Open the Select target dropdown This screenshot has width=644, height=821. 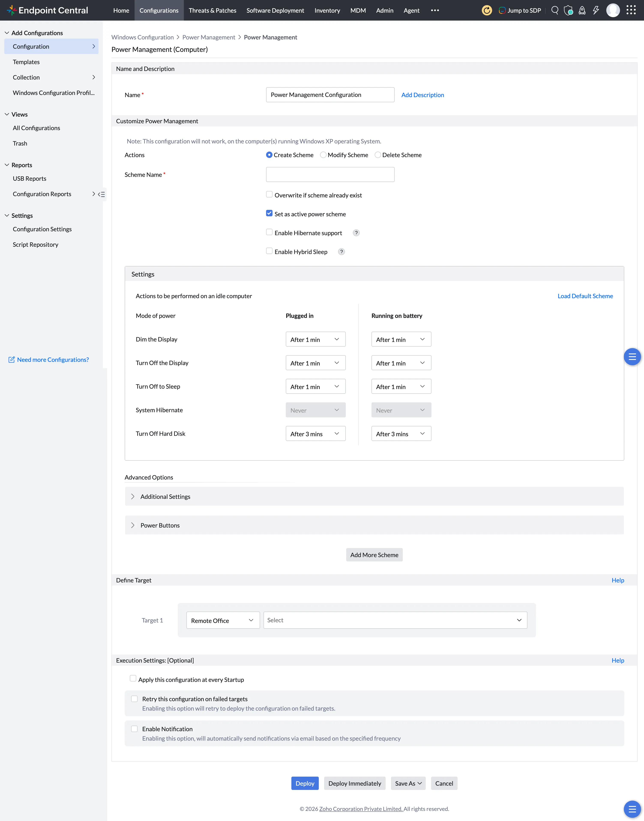[395, 620]
